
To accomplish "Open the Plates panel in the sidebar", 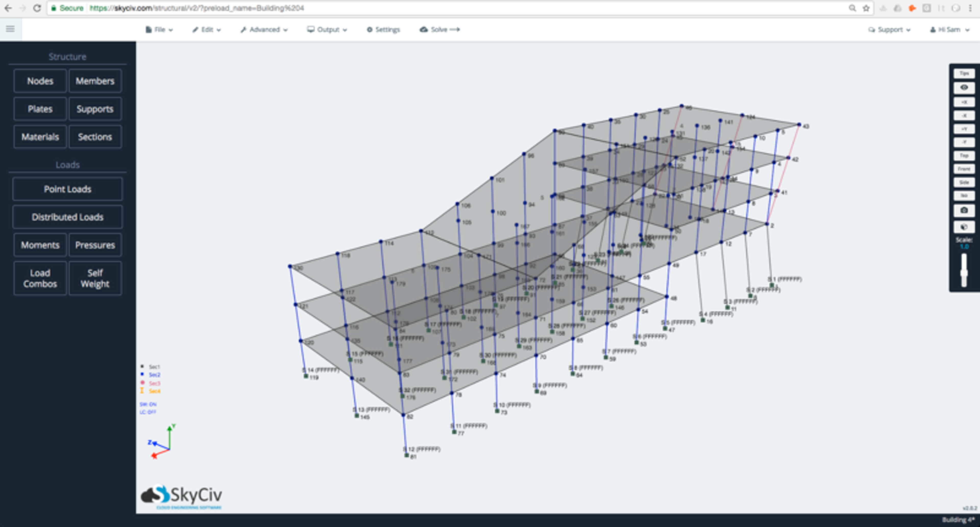I will (x=40, y=109).
